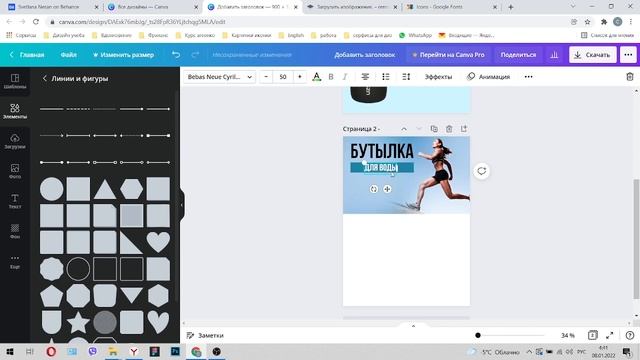Go back from Lines and shapes
Image resolution: width=640 pixels, height=360 pixels.
click(x=44, y=78)
